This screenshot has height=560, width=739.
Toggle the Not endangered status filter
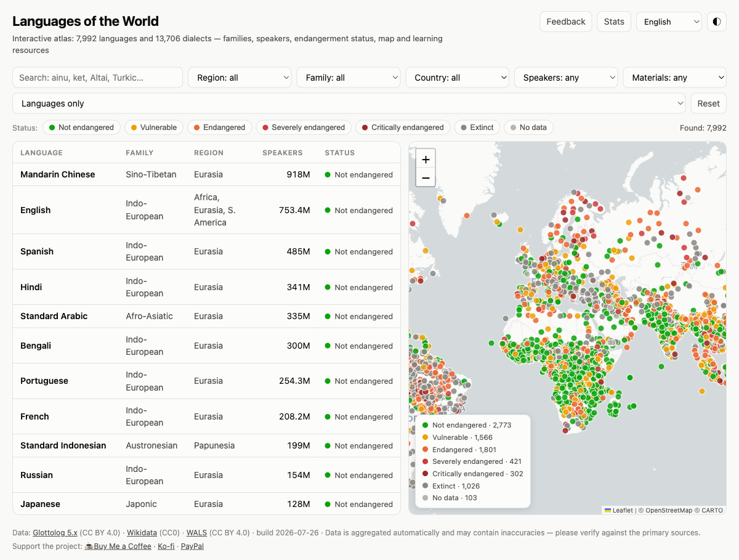click(x=81, y=128)
